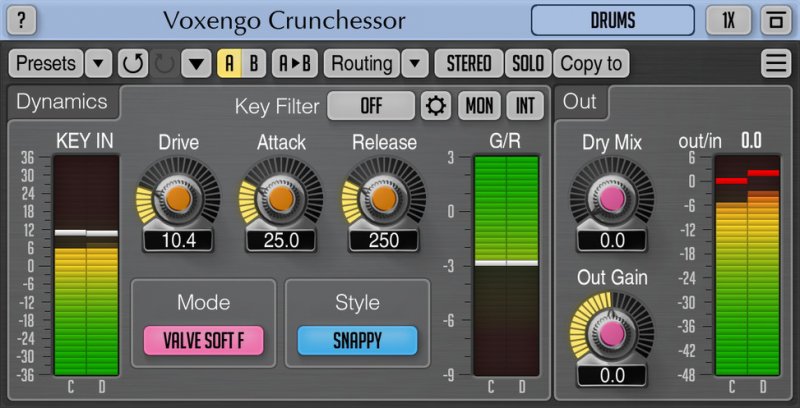Click the Out Gain value field
The height and width of the screenshot is (408, 800).
click(612, 376)
